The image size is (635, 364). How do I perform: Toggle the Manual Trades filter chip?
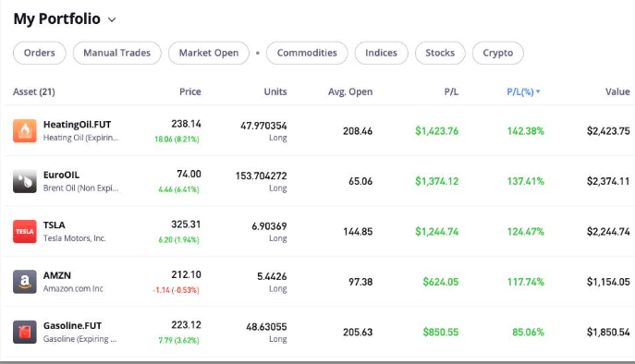[x=117, y=53]
